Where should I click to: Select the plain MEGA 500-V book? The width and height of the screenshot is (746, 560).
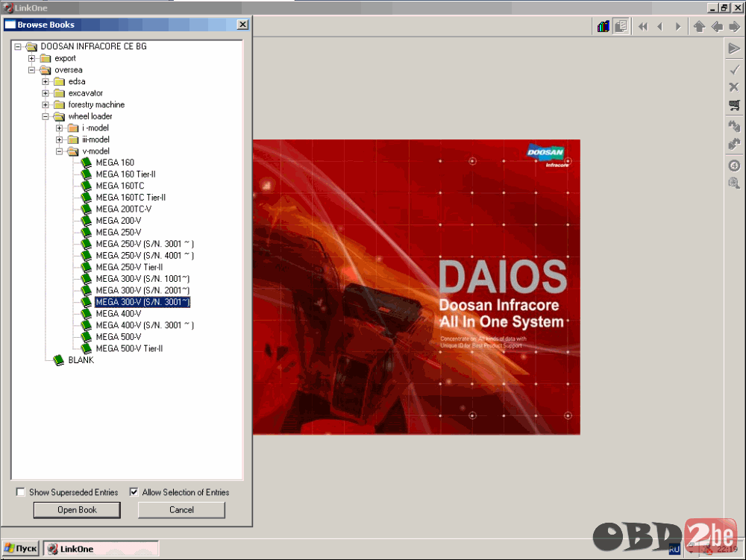tap(119, 337)
